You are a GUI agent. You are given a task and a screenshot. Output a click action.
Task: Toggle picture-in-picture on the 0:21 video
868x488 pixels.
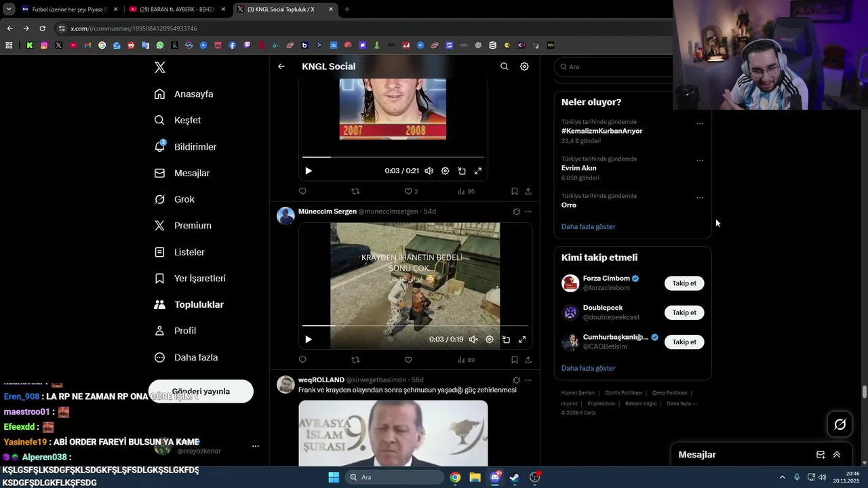(x=462, y=171)
